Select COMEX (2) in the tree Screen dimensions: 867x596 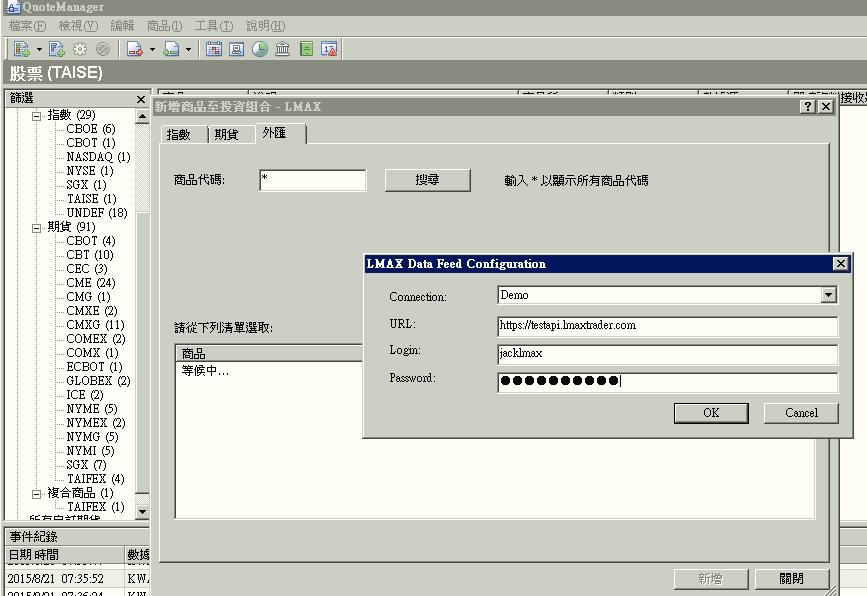[x=96, y=339]
